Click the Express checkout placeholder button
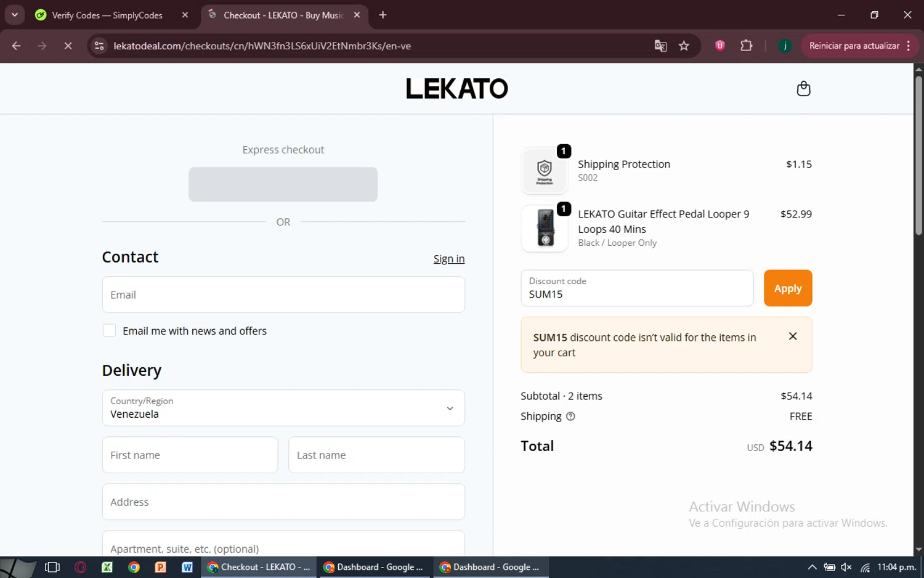This screenshot has width=924, height=578. [x=283, y=184]
